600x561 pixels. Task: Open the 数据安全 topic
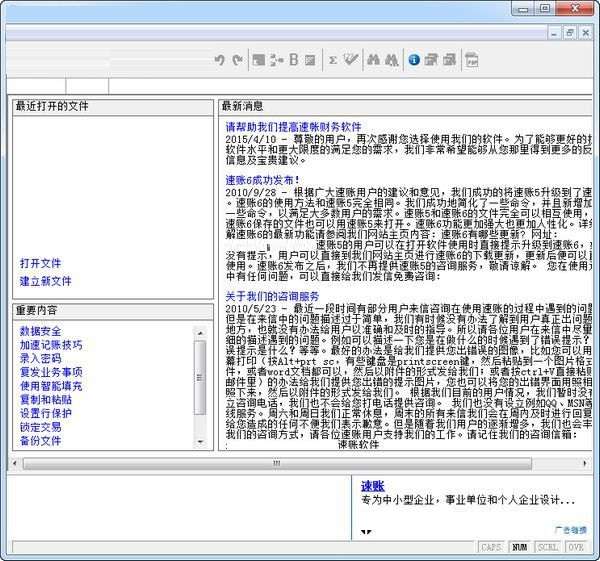40,331
